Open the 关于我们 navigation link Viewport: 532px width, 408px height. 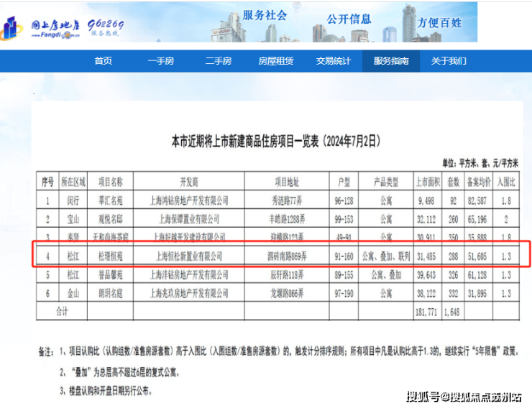tap(449, 61)
